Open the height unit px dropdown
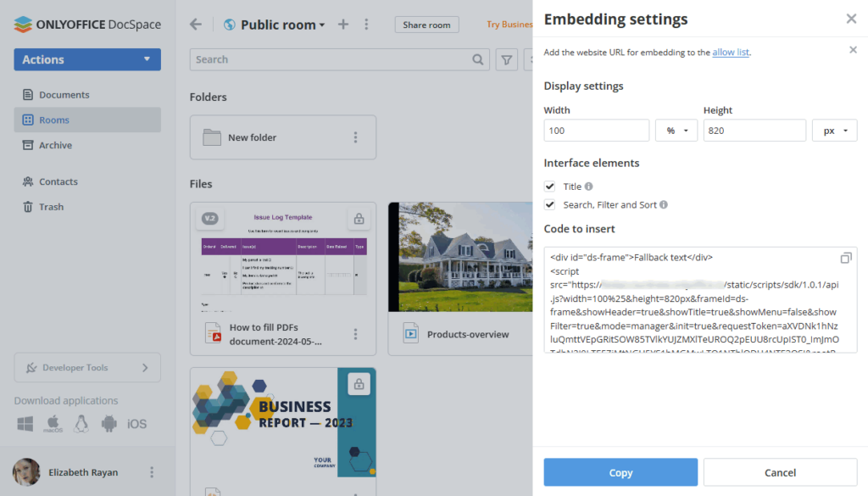The image size is (868, 496). coord(834,131)
